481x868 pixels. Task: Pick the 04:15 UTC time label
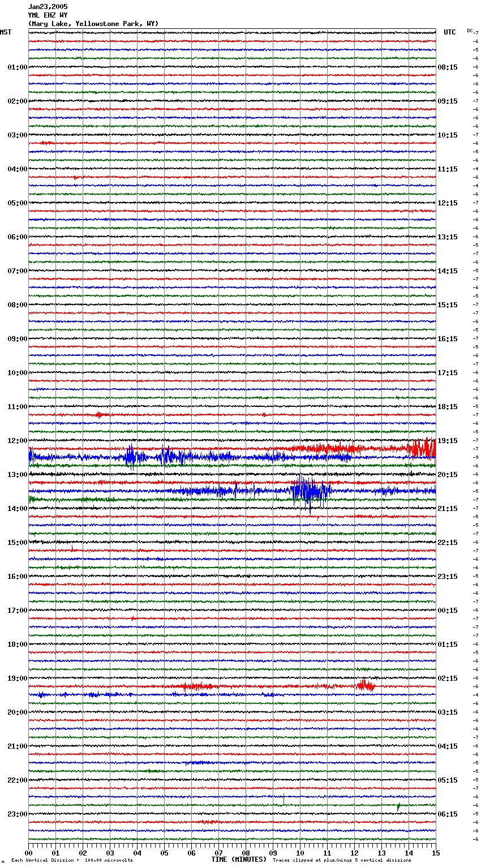(448, 746)
